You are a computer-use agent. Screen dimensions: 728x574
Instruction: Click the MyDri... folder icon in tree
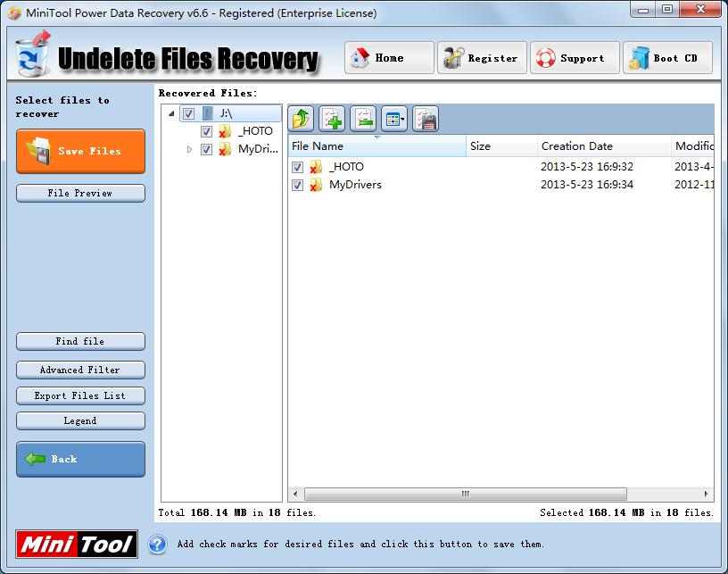click(x=225, y=149)
